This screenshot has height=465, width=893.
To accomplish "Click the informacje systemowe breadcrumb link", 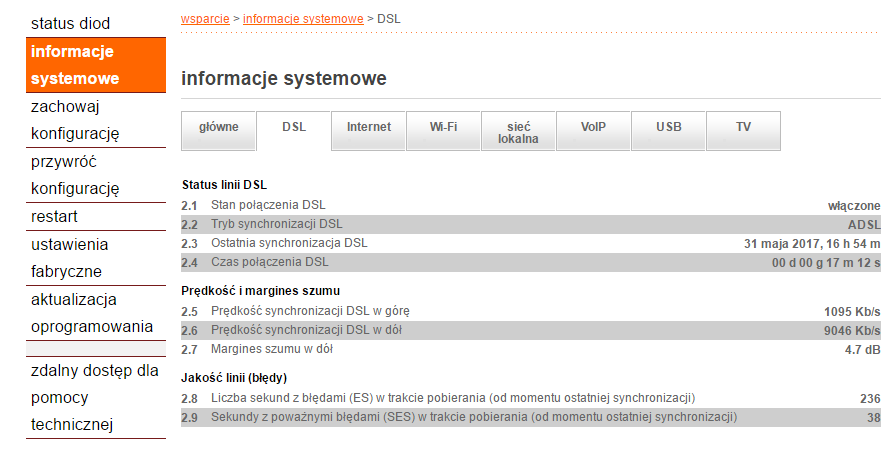I will [303, 18].
